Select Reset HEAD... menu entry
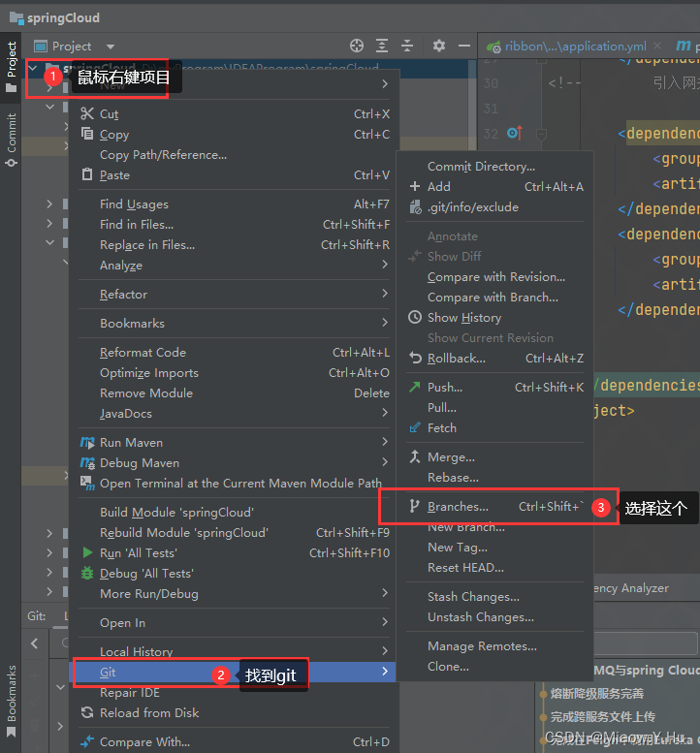The image size is (700, 753). [465, 568]
